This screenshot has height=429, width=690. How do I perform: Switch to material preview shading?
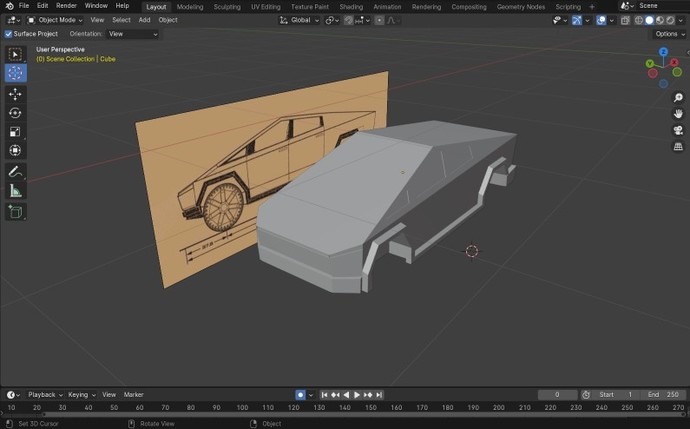[x=660, y=20]
